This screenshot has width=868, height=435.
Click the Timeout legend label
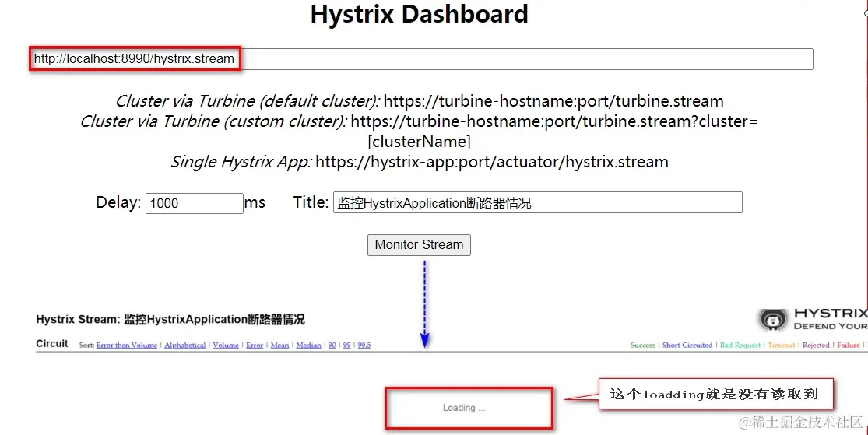pyautogui.click(x=782, y=345)
